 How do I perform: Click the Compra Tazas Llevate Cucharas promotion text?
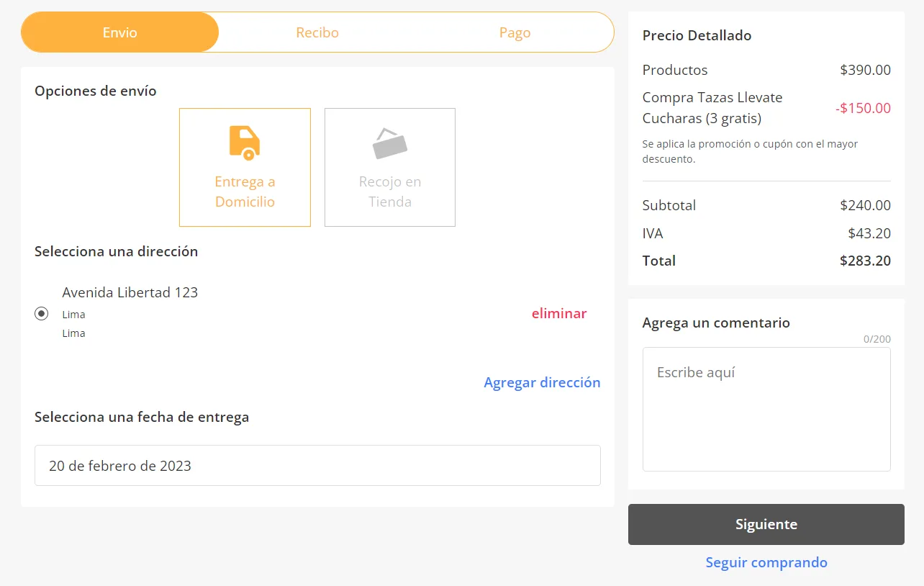coord(712,107)
